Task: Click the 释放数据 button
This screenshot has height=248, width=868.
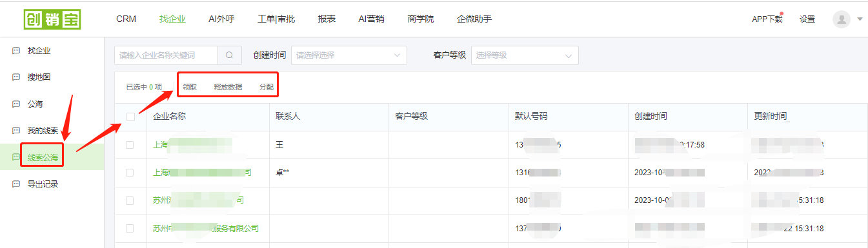Action: pyautogui.click(x=228, y=87)
